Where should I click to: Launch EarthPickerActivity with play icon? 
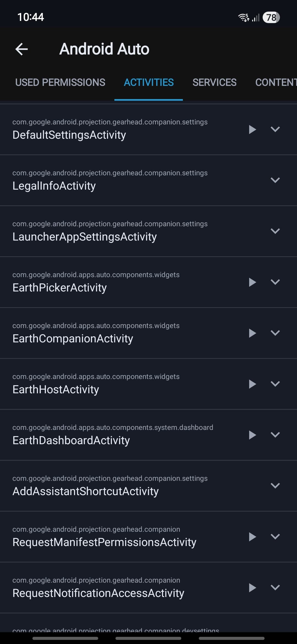coord(252,282)
